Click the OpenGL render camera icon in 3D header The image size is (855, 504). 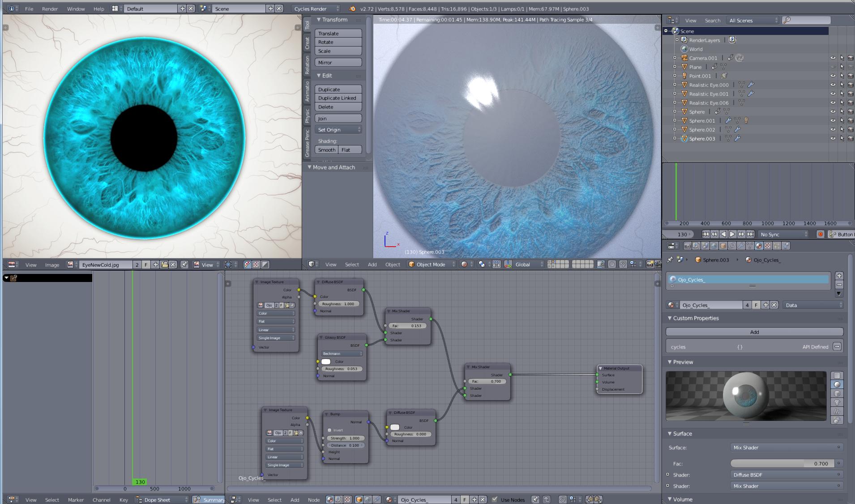[650, 265]
